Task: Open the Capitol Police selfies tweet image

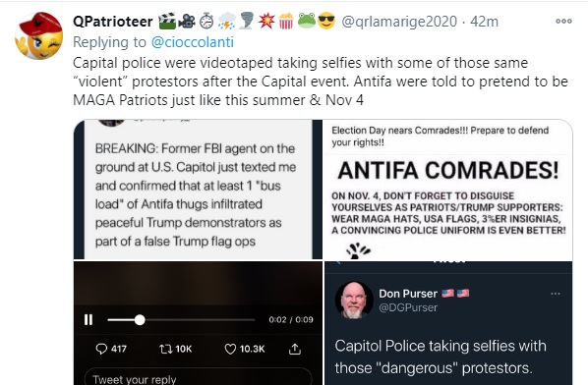Action: coord(448,323)
